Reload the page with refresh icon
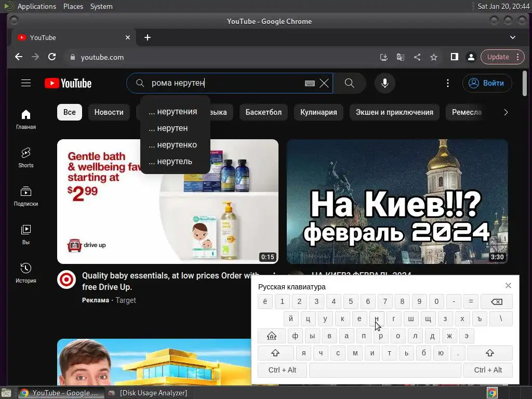The width and height of the screenshot is (532, 399). click(52, 57)
